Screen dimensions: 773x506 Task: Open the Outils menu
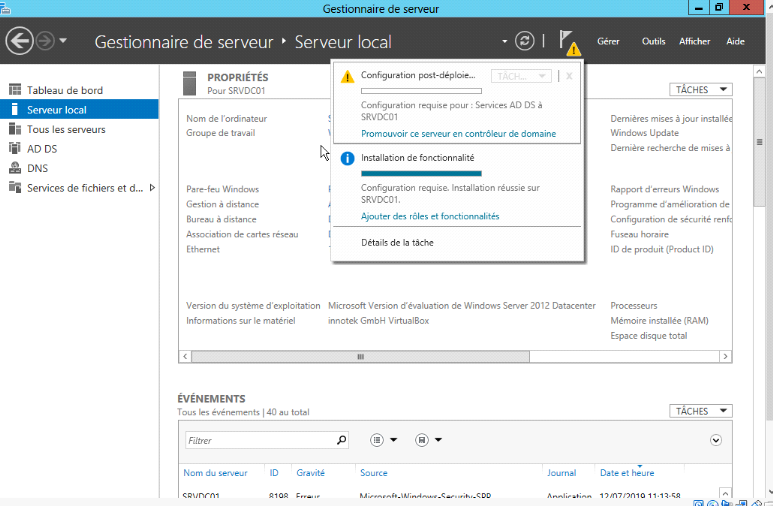pos(653,42)
